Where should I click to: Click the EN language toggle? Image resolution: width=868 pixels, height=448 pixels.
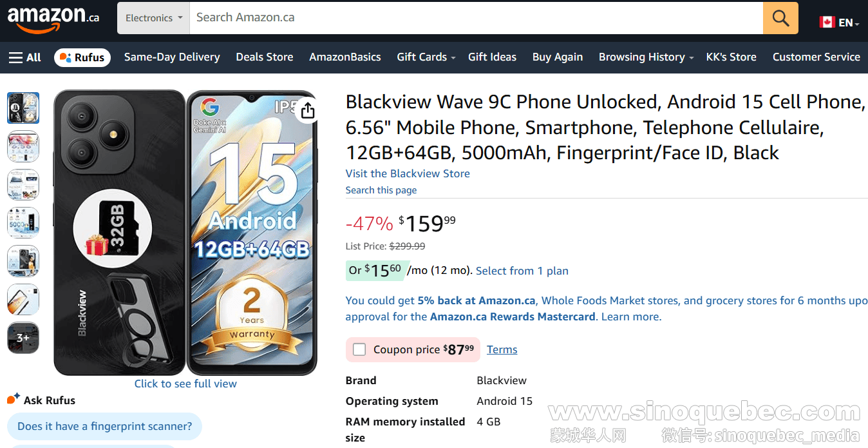coord(844,21)
